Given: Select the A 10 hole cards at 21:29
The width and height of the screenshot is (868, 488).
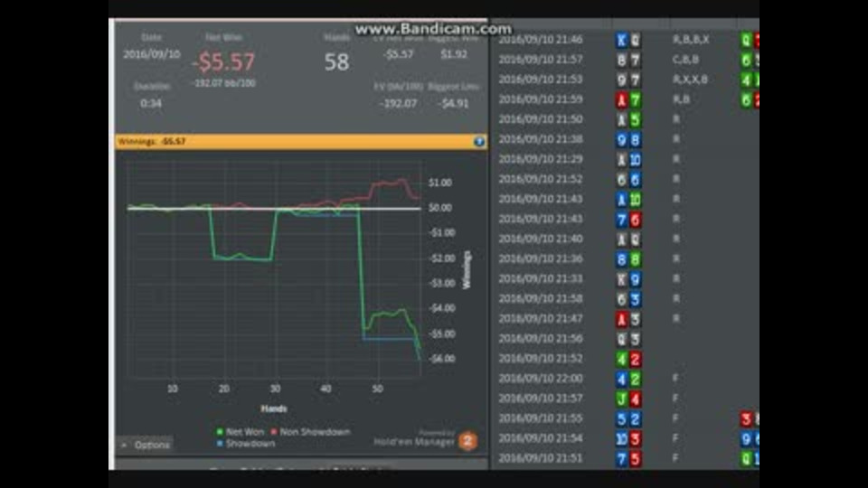Looking at the screenshot, I should click(628, 159).
